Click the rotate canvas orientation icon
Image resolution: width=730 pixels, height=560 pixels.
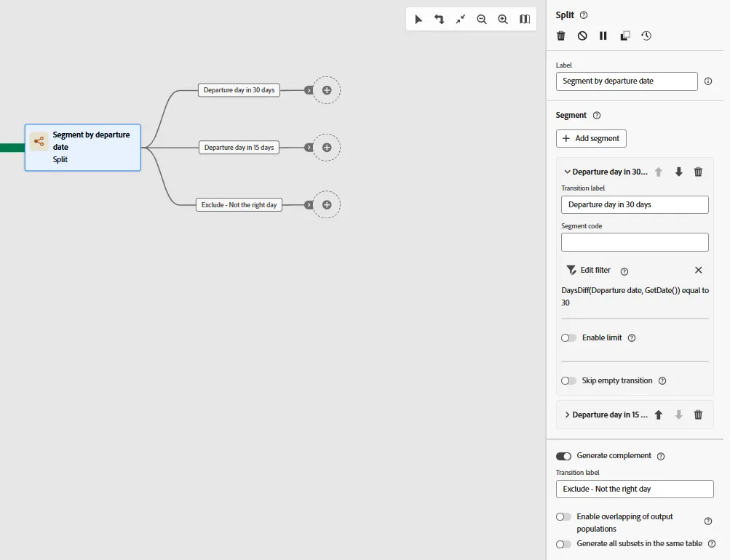(439, 19)
